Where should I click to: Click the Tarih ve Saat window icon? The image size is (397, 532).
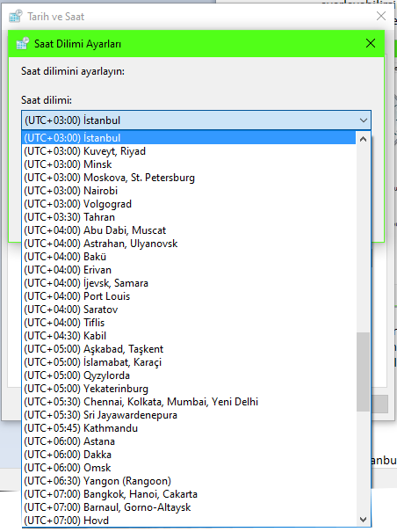[15, 17]
